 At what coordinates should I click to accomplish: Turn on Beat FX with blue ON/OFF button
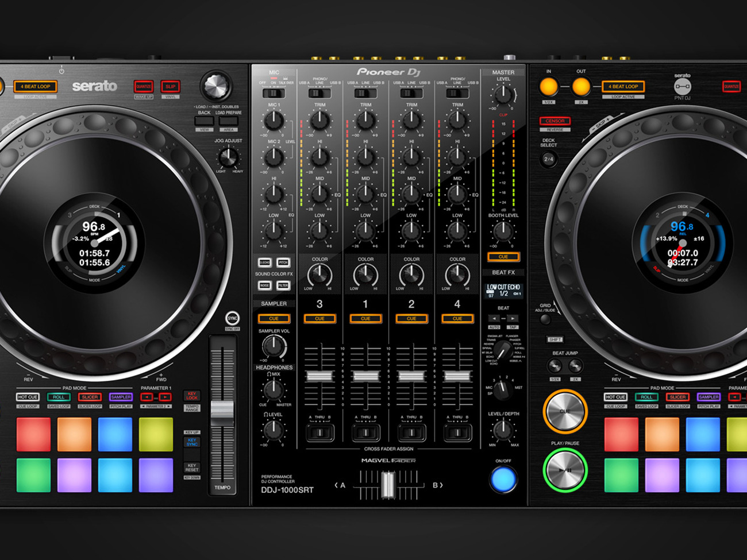click(503, 479)
